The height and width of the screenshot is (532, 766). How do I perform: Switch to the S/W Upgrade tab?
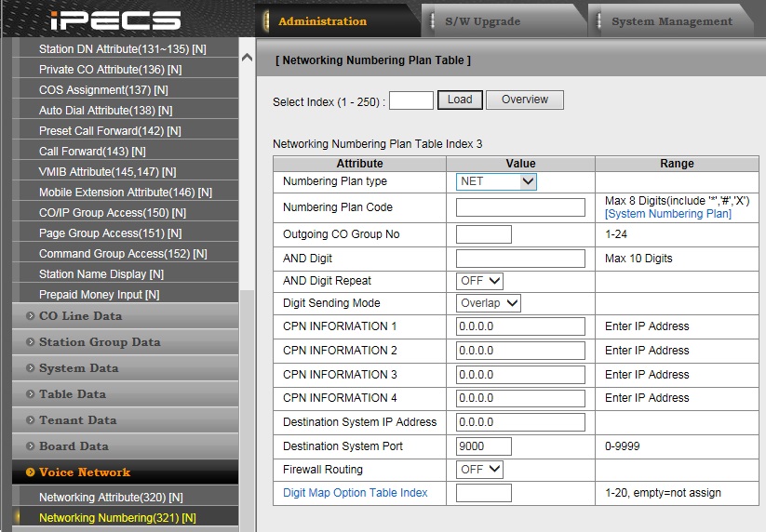481,21
